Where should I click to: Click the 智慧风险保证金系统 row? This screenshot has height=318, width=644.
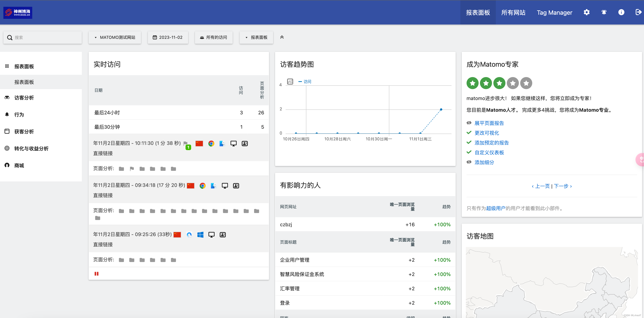click(365, 274)
